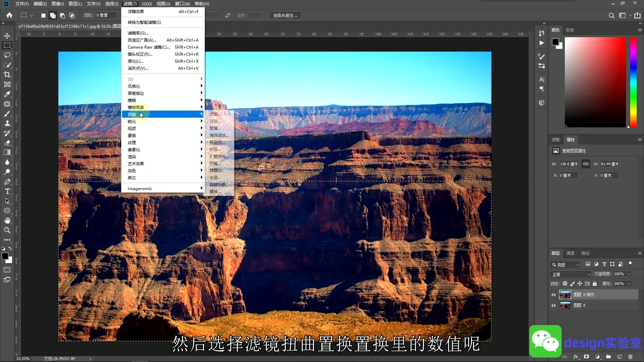Hide the 图层 0 拷贝 layer
Screen dimensions: 644x362
[x=553, y=295]
